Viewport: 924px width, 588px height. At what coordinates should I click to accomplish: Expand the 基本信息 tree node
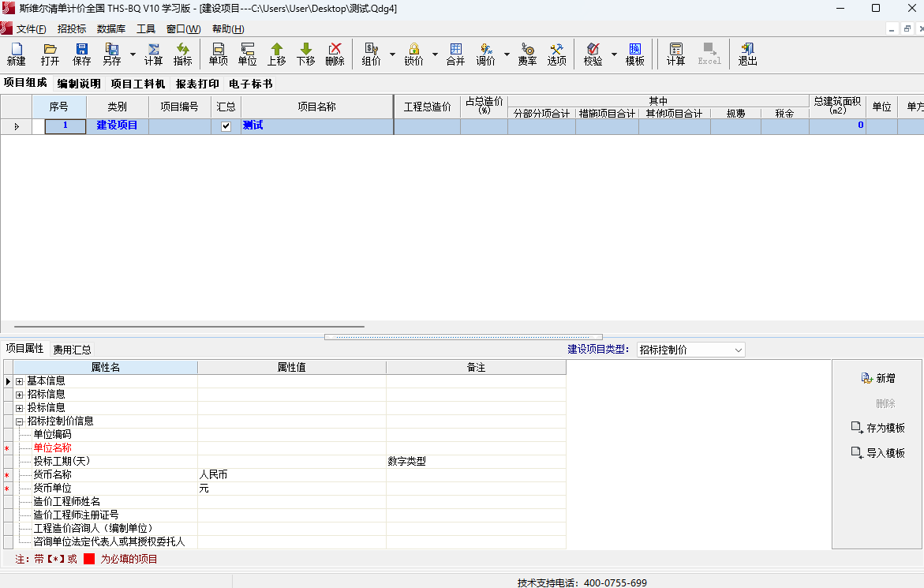[x=20, y=381]
